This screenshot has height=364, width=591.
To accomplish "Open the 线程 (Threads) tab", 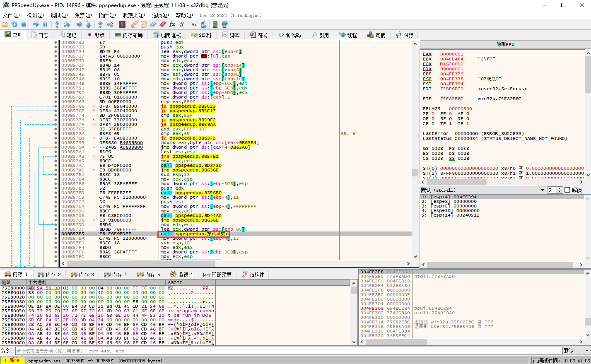I will click(x=348, y=35).
